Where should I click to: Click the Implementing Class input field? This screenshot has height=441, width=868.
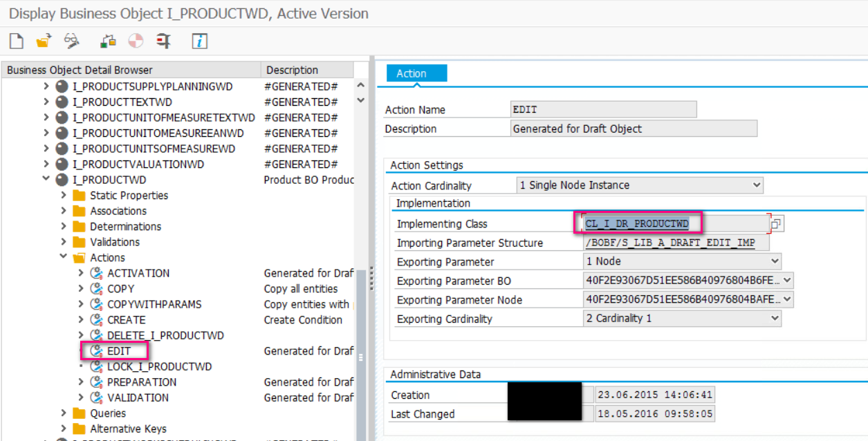click(674, 224)
